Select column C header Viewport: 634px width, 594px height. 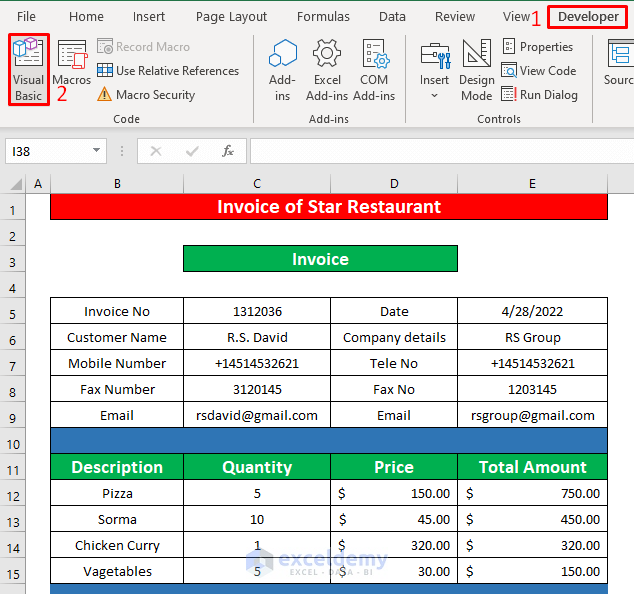click(x=257, y=184)
